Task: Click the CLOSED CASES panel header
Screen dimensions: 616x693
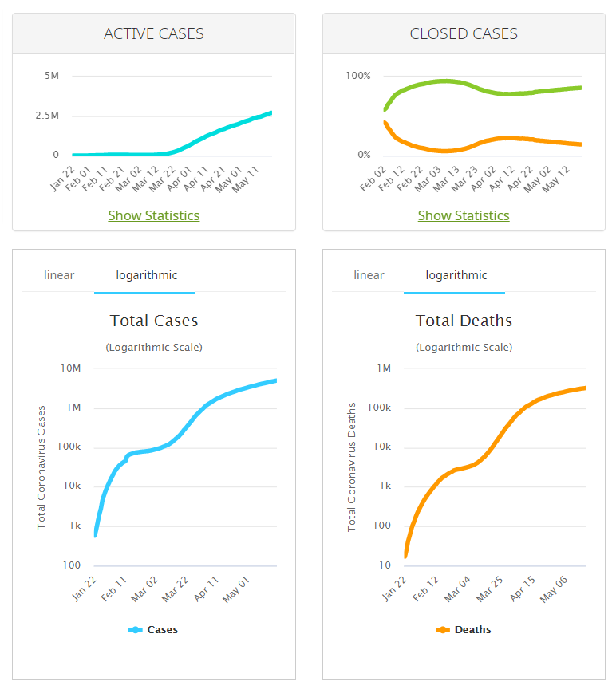Action: point(464,33)
